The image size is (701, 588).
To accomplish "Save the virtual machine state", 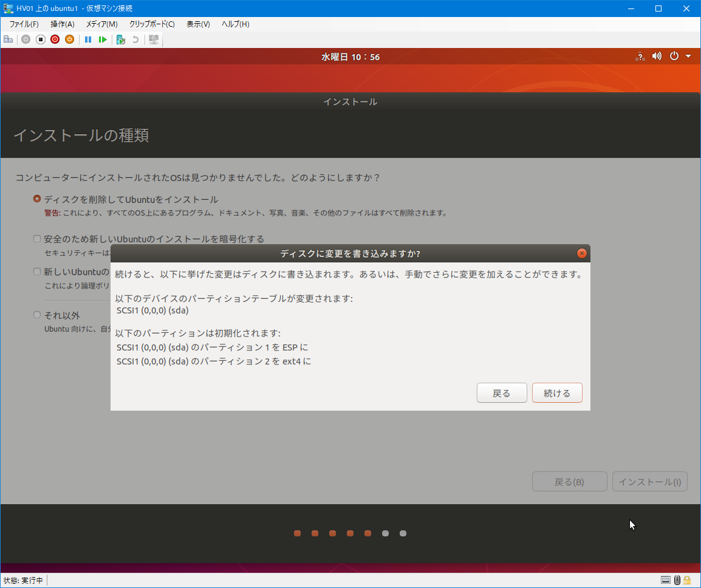I will click(x=69, y=39).
